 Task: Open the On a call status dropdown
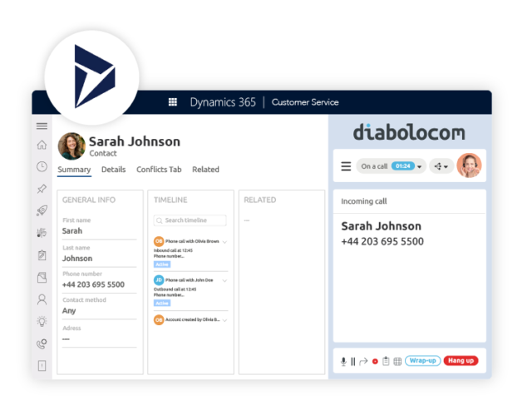[391, 166]
